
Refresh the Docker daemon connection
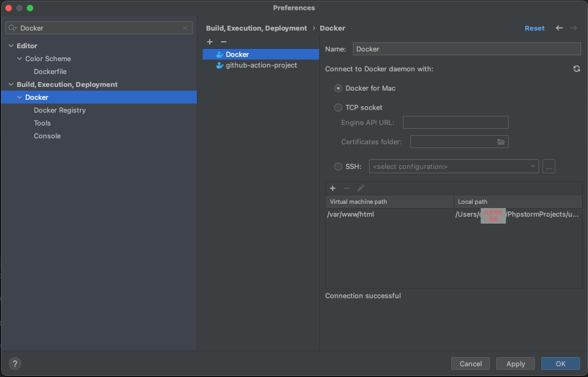coord(576,69)
